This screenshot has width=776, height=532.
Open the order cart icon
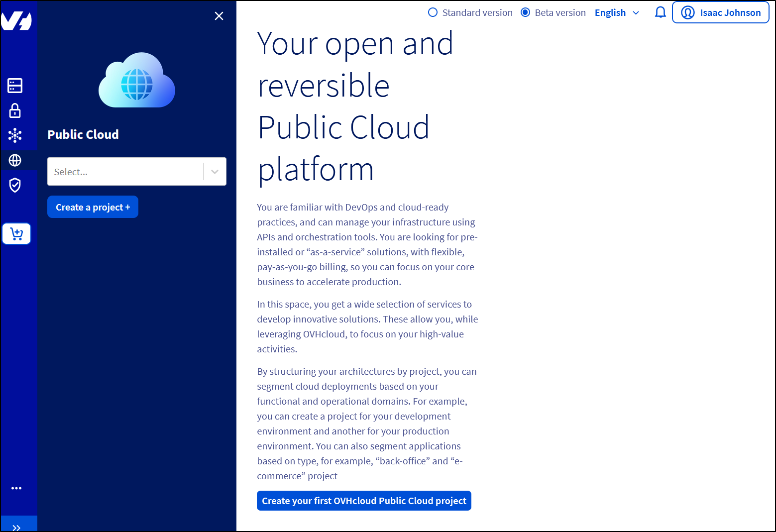point(16,233)
